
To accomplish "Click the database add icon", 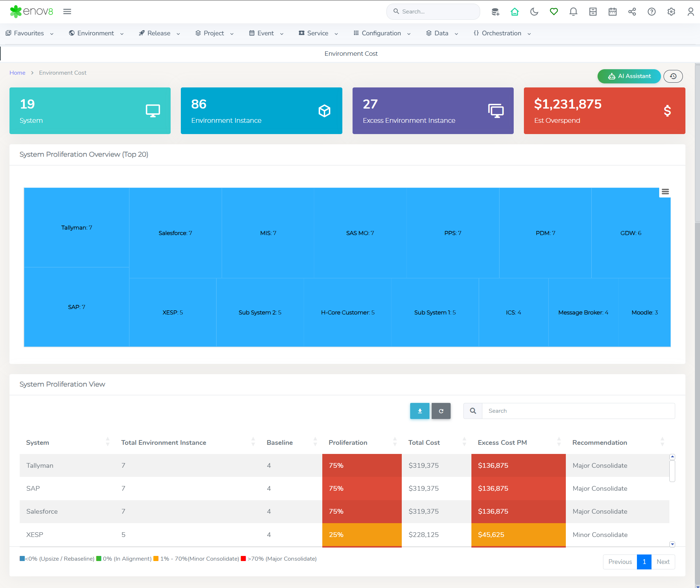I will click(x=495, y=12).
